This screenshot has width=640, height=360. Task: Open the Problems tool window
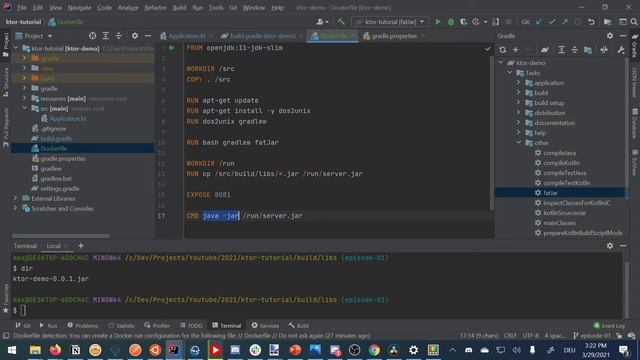[82, 325]
